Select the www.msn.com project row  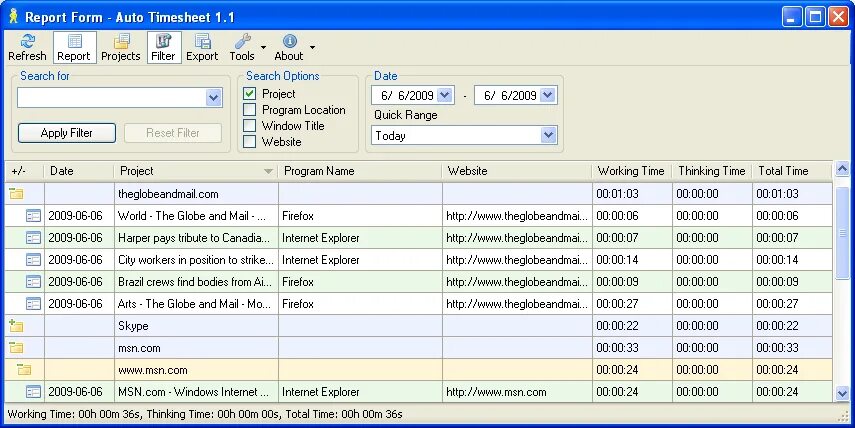point(419,370)
